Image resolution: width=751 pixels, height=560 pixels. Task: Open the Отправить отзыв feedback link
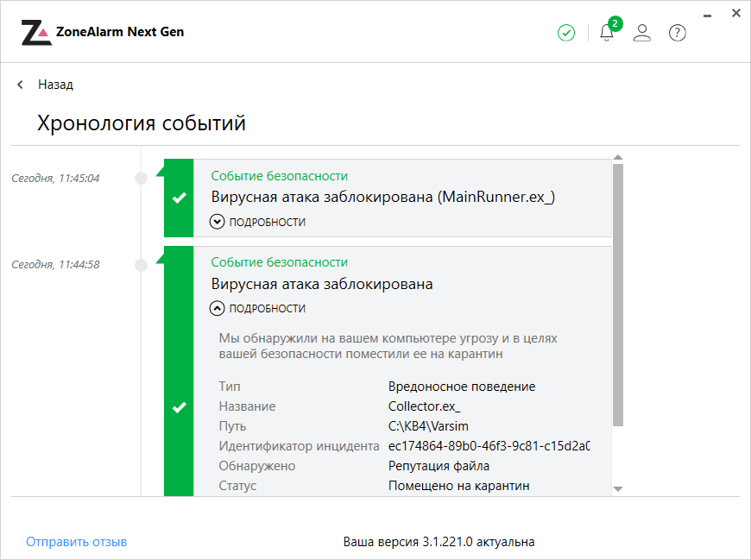77,542
